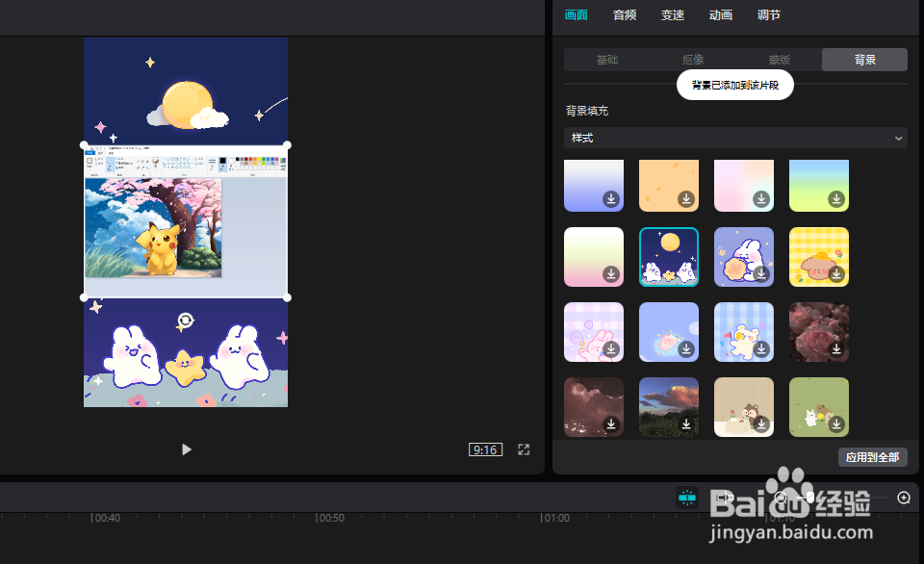Select the reddish-brown clouds background
This screenshot has height=564, width=924.
(x=594, y=407)
